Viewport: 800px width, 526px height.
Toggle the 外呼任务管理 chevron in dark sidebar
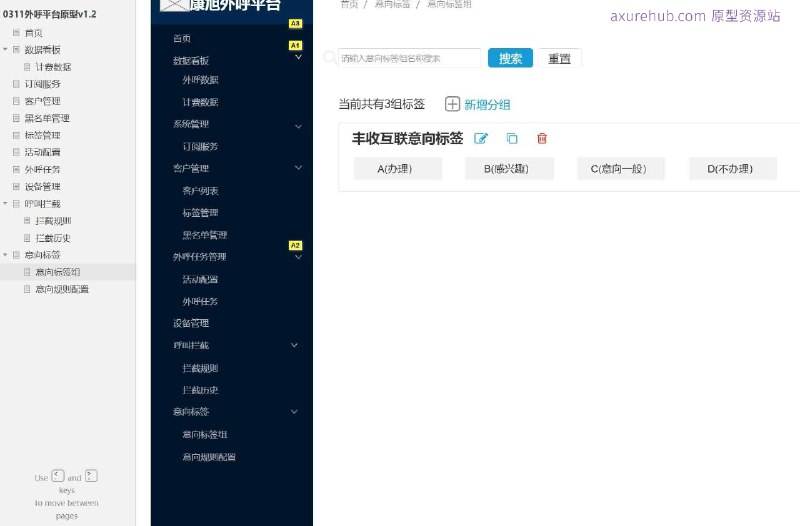[298, 257]
